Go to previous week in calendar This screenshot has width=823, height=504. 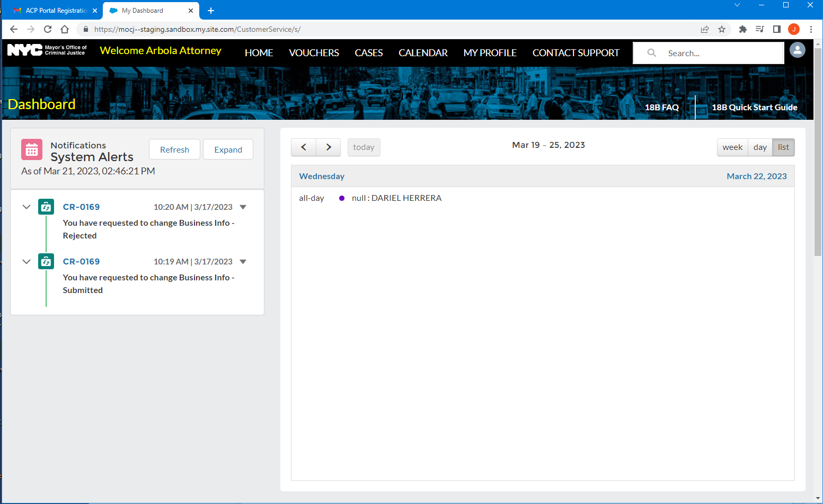coord(304,147)
